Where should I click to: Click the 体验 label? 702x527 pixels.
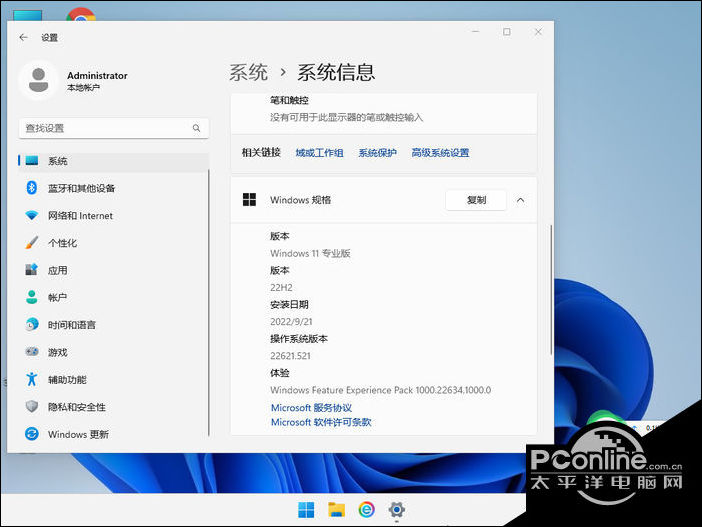280,373
